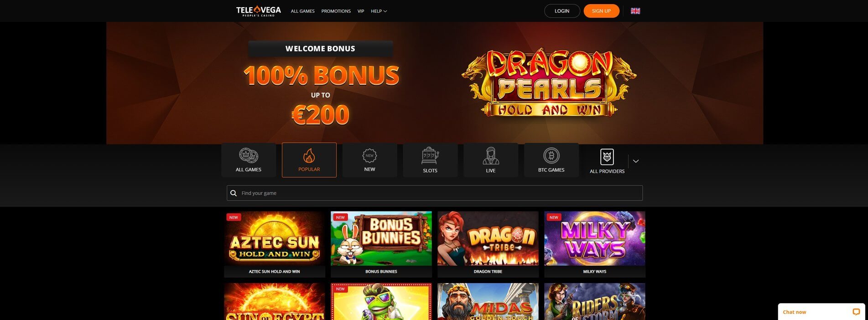Open the Popular flame category
Screen dimensions: 868x320
click(309, 160)
